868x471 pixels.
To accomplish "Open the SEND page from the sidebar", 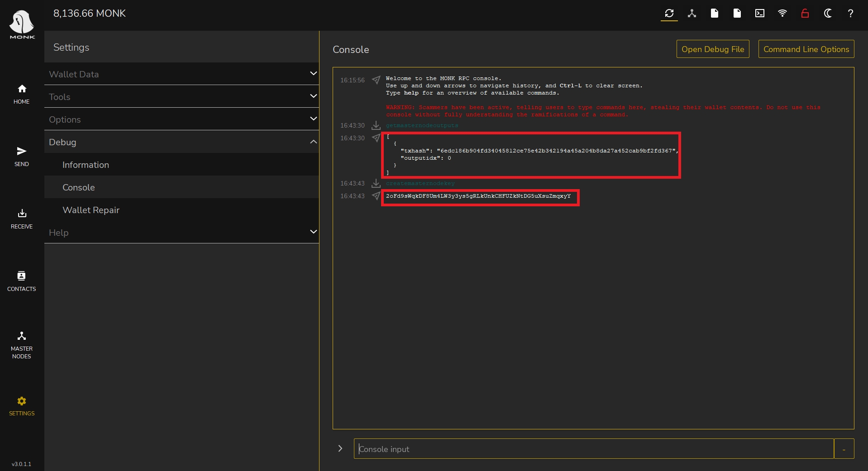I will pyautogui.click(x=22, y=157).
